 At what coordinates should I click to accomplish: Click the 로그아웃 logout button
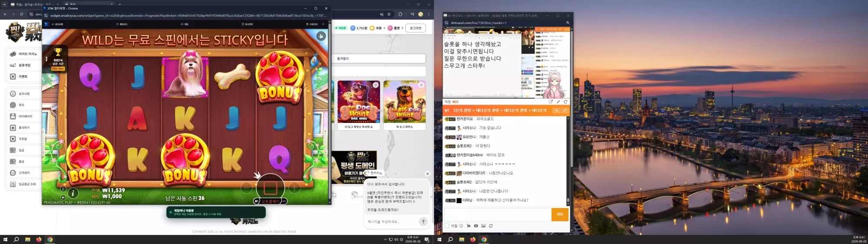tap(416, 28)
